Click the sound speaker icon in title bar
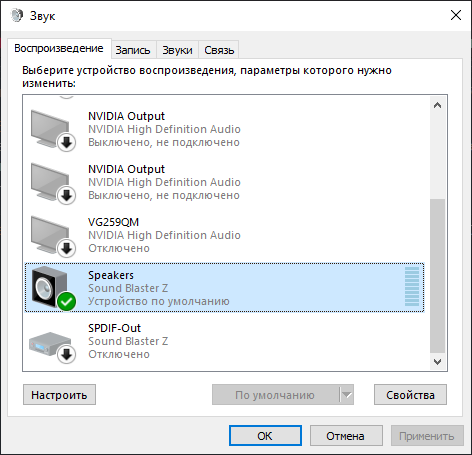Image resolution: width=472 pixels, height=455 pixels. click(17, 15)
